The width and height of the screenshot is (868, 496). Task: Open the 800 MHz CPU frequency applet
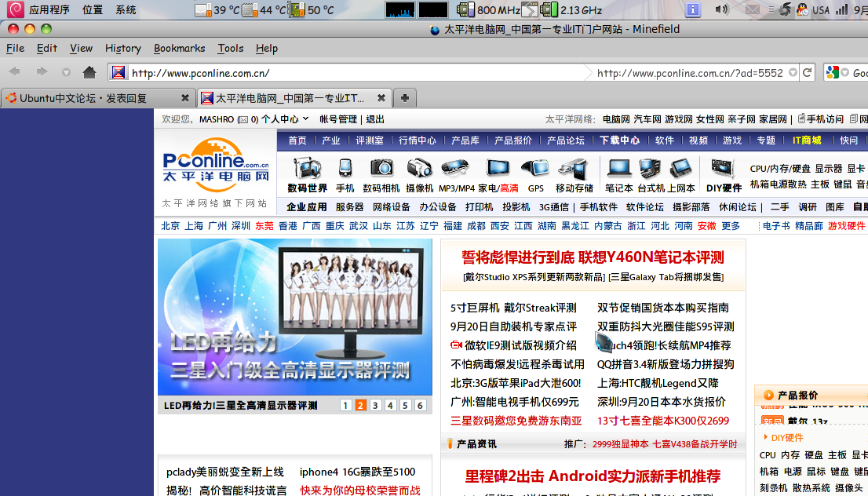point(488,9)
